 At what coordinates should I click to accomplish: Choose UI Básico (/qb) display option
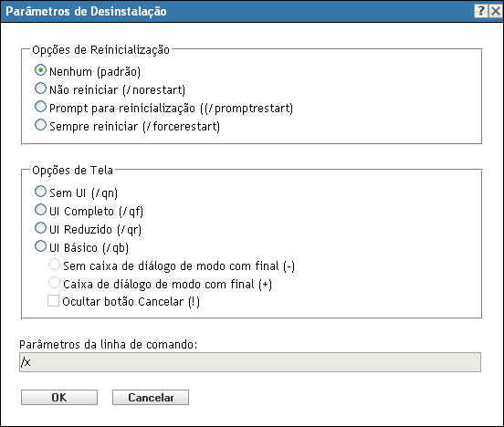click(40, 246)
